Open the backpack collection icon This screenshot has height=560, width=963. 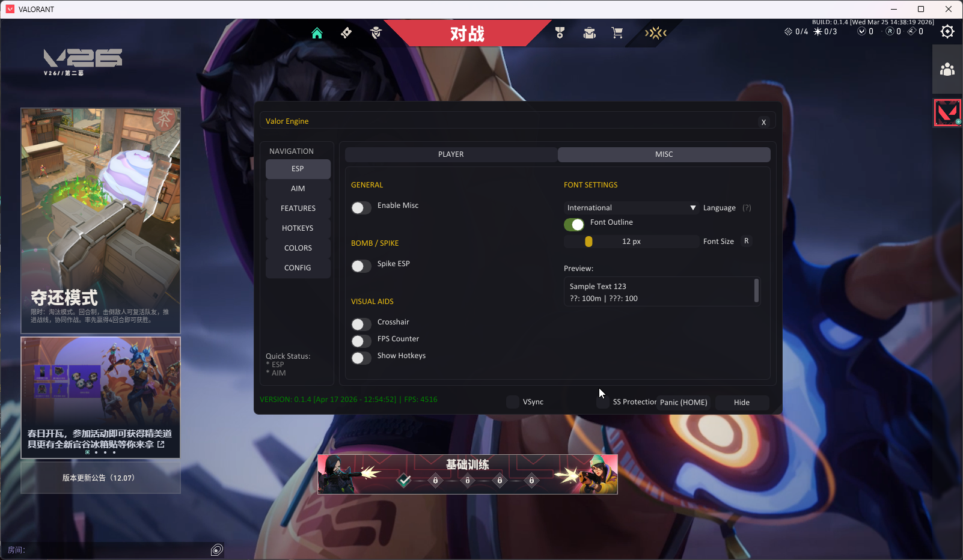point(589,33)
